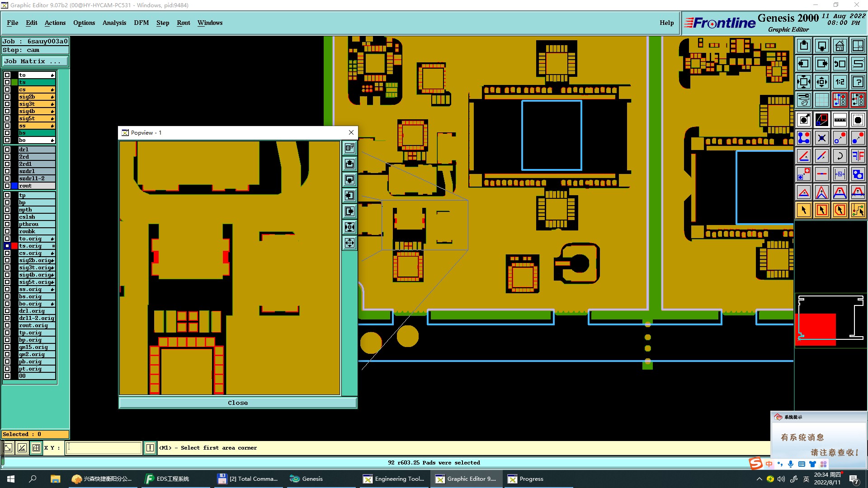Viewport: 868px width, 488px height.
Task: Click the blue rout layer color swatch
Action: (x=14, y=186)
